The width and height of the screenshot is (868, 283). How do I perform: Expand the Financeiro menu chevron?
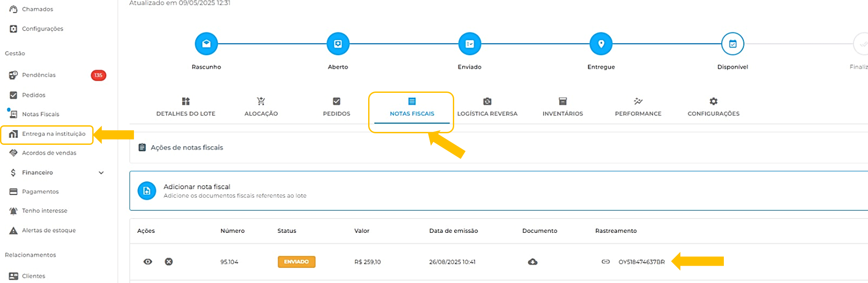point(101,172)
